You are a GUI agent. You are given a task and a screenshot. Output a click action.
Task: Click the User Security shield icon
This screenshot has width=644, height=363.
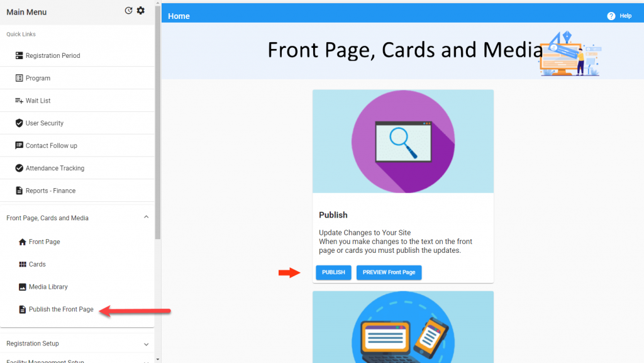point(19,123)
